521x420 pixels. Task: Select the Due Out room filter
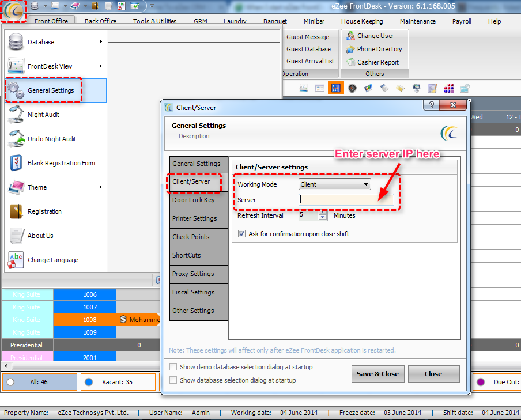(x=496, y=382)
